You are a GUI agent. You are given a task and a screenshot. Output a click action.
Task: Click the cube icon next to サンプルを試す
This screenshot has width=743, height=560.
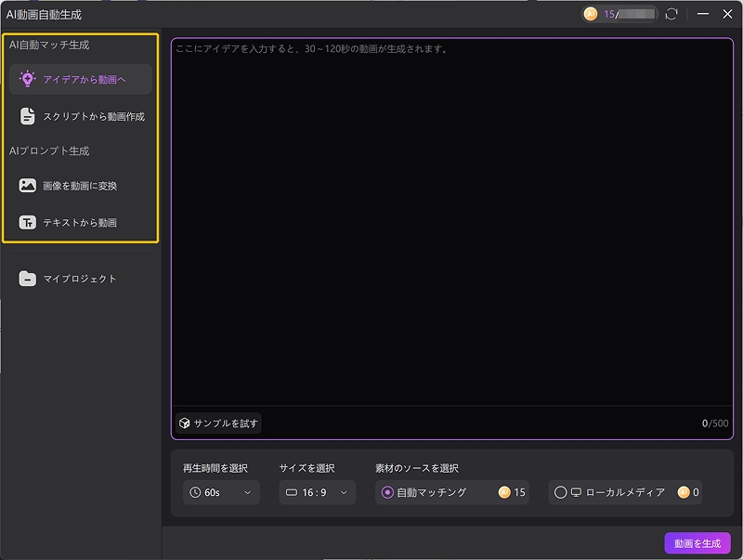184,423
